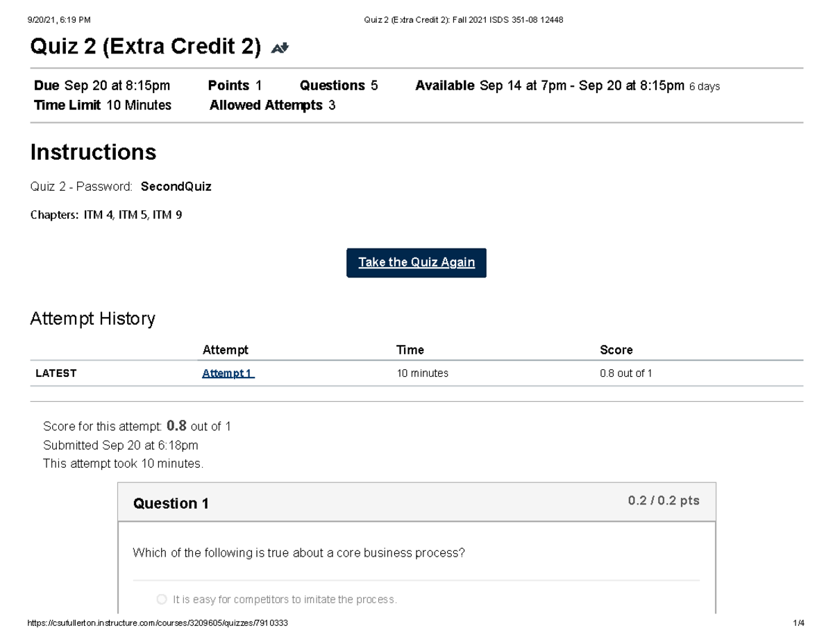Viewport: 833px width, 644px height.
Task: Click Score for this attempt line
Action: tap(137, 426)
